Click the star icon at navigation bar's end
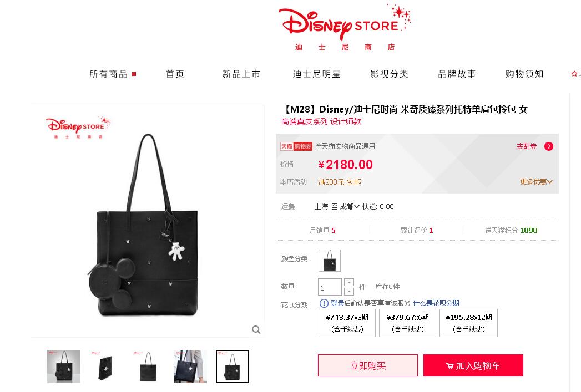 pos(574,74)
